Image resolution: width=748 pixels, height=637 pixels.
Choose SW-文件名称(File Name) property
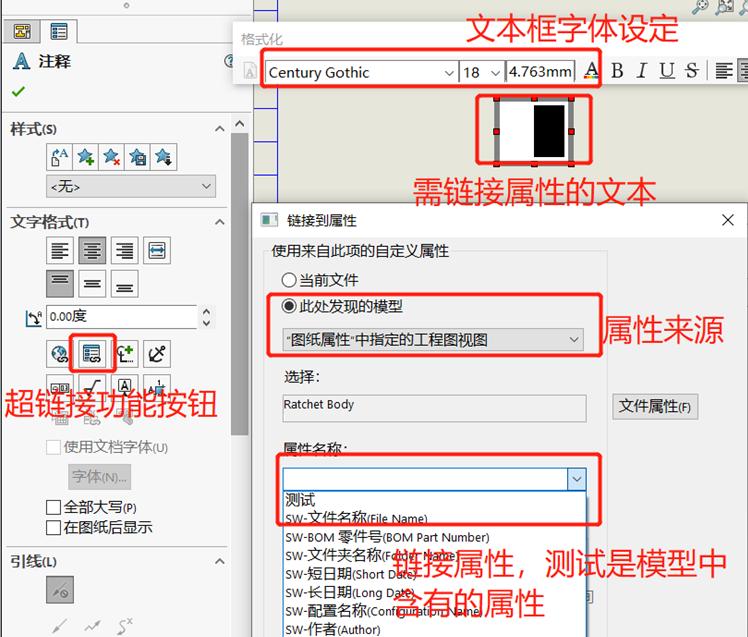[434, 518]
